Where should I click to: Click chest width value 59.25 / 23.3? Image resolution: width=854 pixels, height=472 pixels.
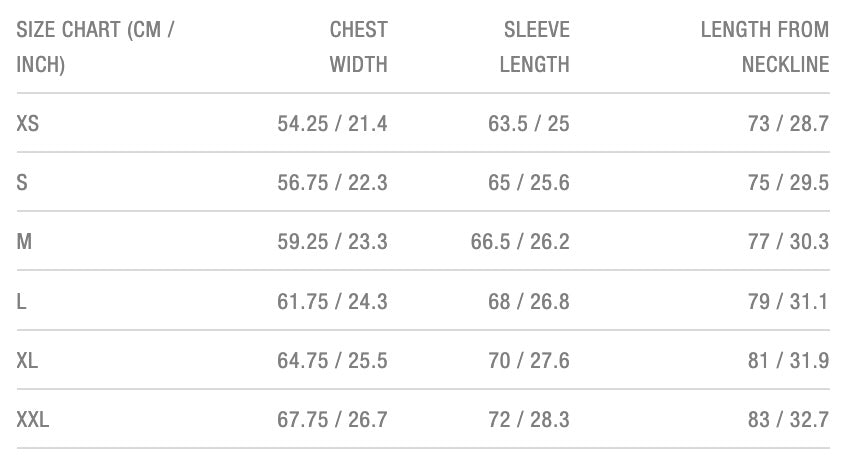click(332, 242)
